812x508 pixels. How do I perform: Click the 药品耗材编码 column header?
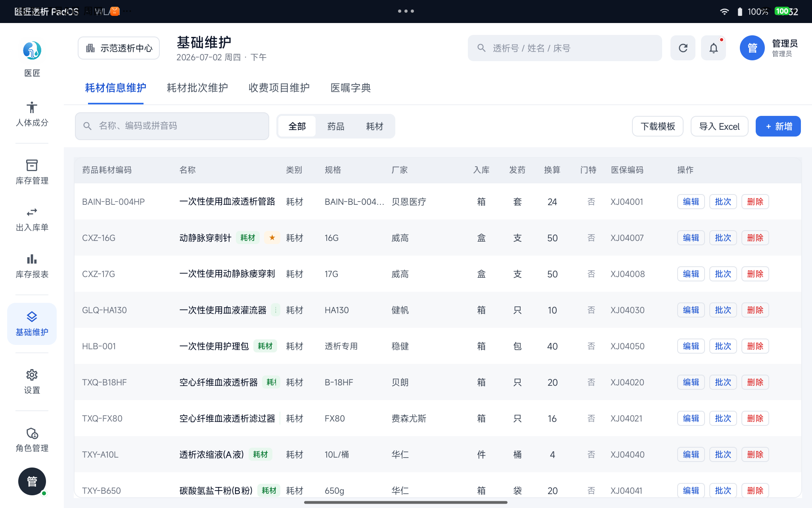[x=107, y=170]
